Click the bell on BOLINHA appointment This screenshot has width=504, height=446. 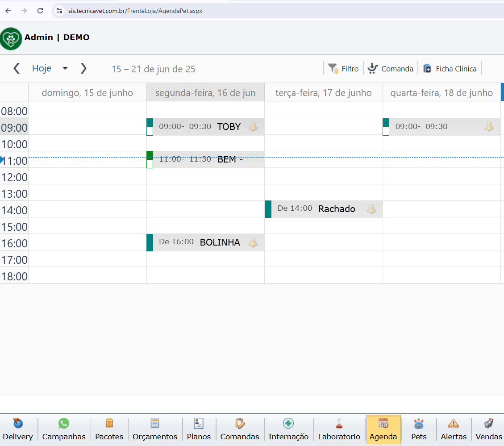(x=253, y=242)
